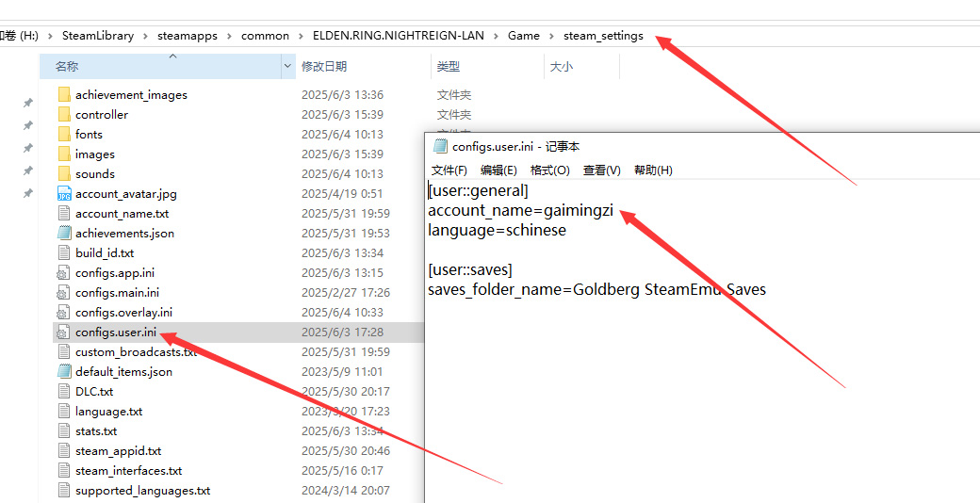The image size is (980, 503).
Task: Sort files by 大小 column header
Action: [x=561, y=67]
